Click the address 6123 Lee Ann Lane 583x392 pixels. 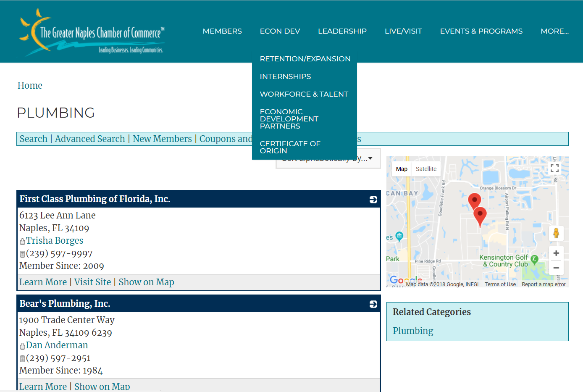(x=58, y=215)
